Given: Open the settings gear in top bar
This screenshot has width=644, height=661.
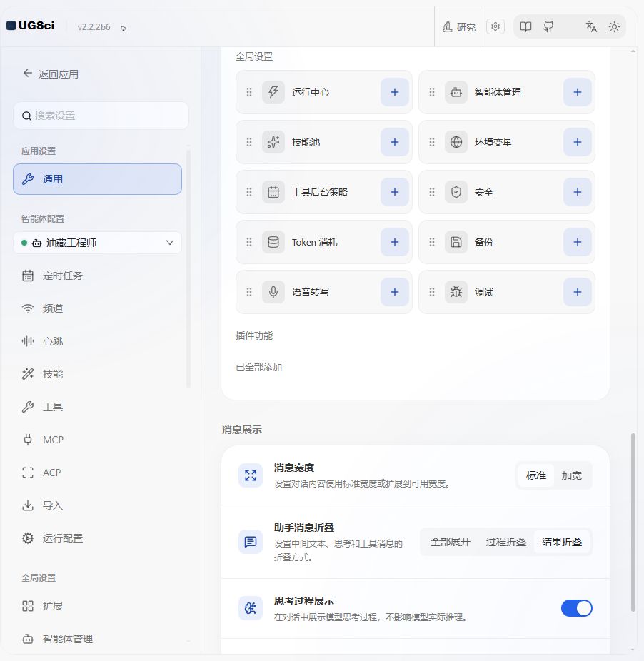Looking at the screenshot, I should (x=495, y=26).
